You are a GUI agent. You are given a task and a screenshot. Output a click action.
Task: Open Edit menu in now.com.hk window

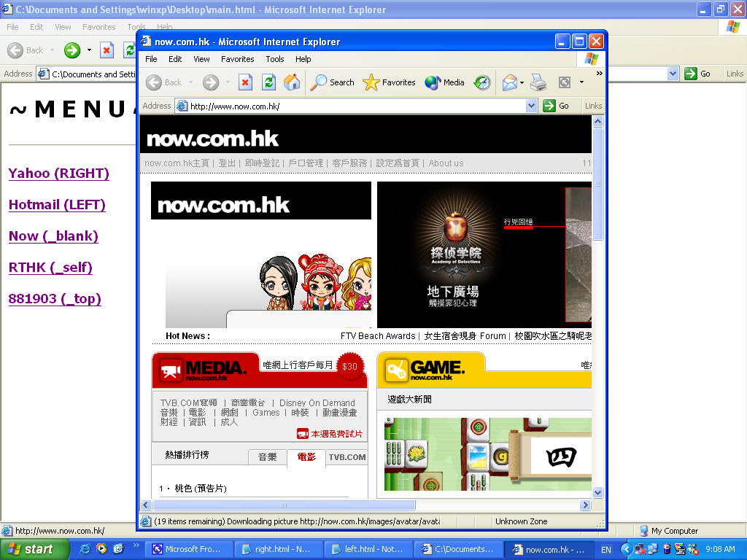175,59
